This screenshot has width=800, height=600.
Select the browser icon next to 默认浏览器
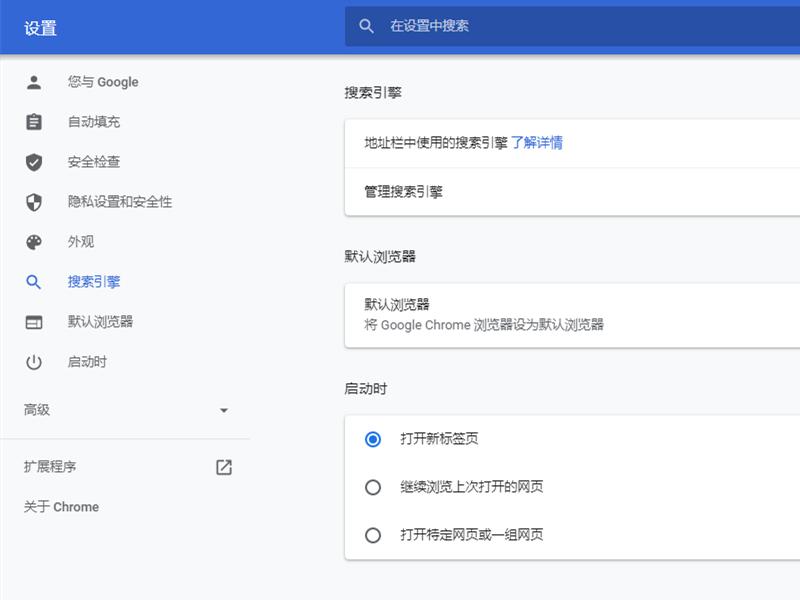[33, 322]
